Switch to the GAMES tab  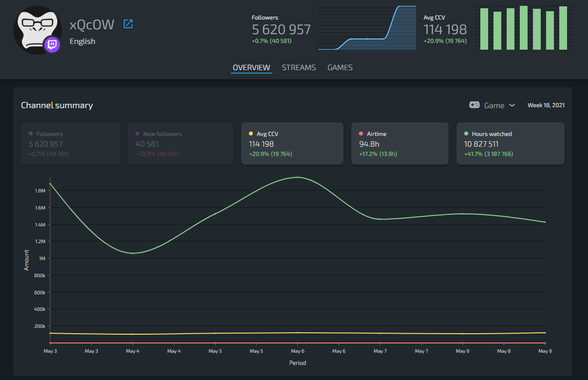coord(340,68)
